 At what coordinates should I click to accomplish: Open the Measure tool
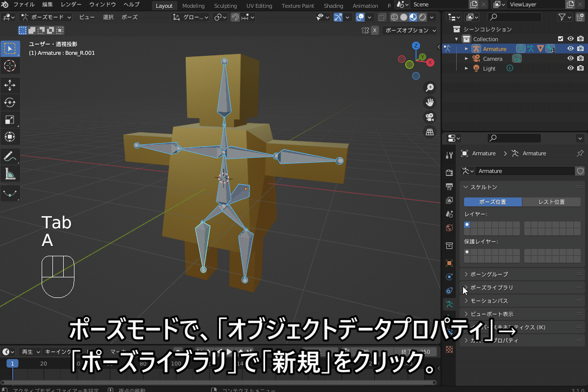(10, 172)
